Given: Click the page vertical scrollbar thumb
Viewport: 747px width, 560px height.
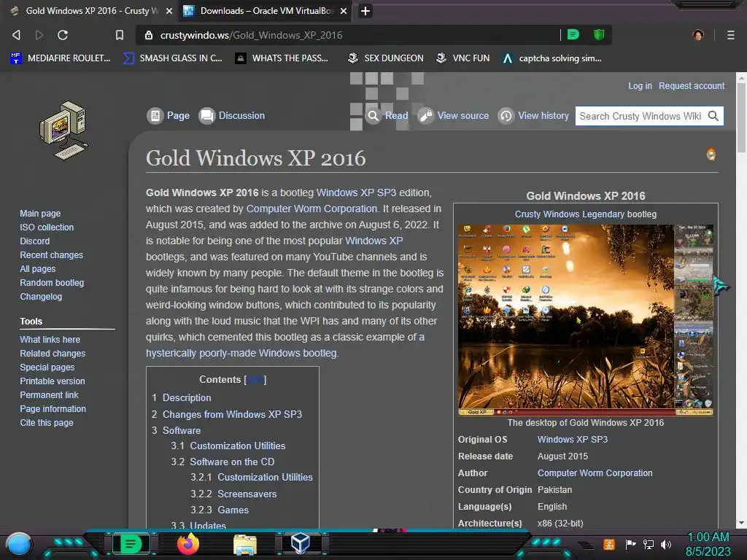Looking at the screenshot, I should click(x=741, y=117).
